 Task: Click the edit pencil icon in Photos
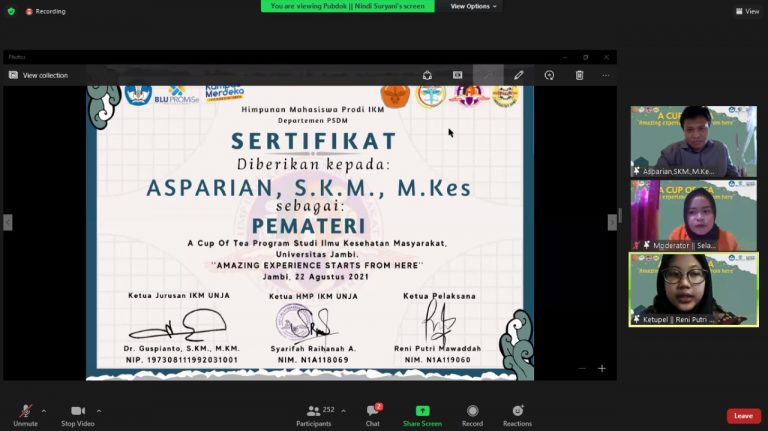519,75
